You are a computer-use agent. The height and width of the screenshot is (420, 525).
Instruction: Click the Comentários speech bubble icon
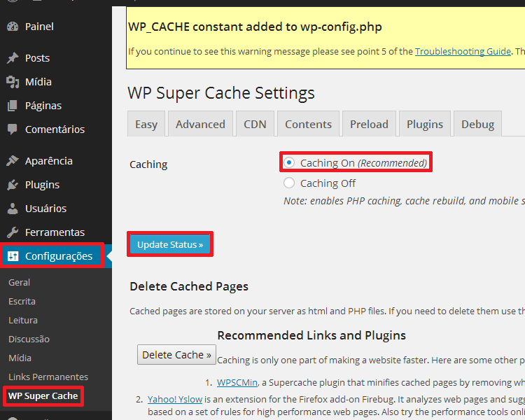point(13,129)
